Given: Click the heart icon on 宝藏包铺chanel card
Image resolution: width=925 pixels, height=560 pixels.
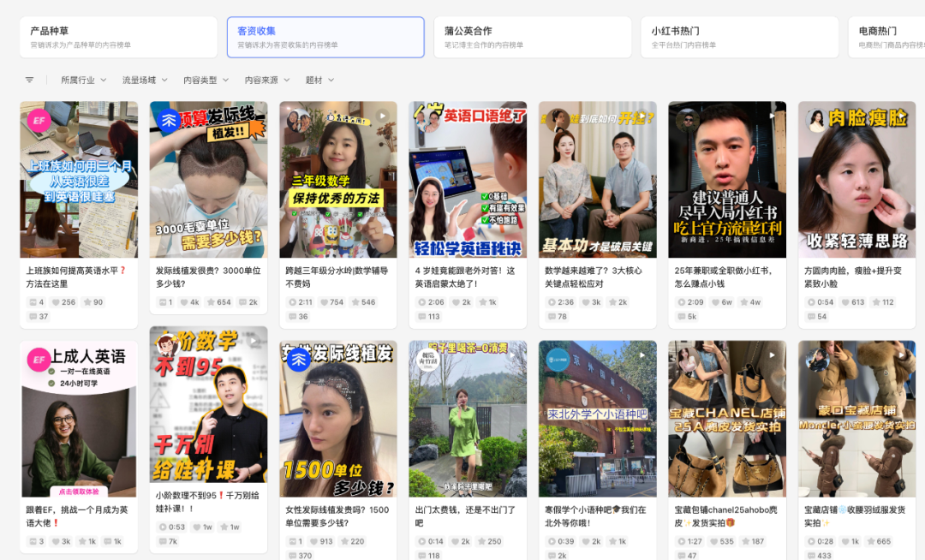Looking at the screenshot, I should tap(713, 540).
